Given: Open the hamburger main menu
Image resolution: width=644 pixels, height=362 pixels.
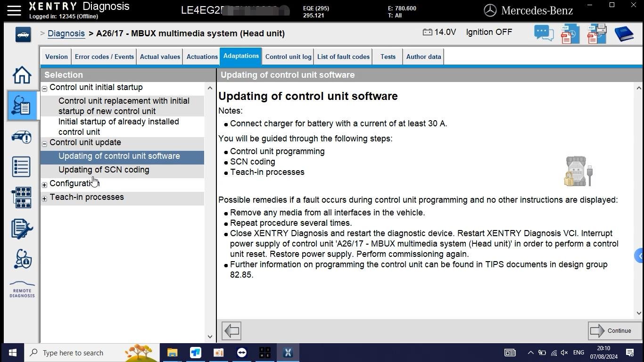Looking at the screenshot, I should (x=14, y=10).
